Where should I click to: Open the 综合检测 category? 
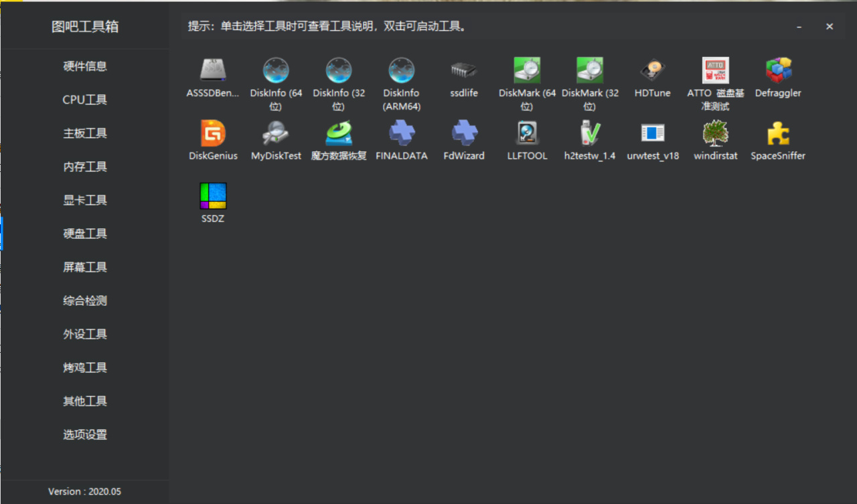(85, 301)
